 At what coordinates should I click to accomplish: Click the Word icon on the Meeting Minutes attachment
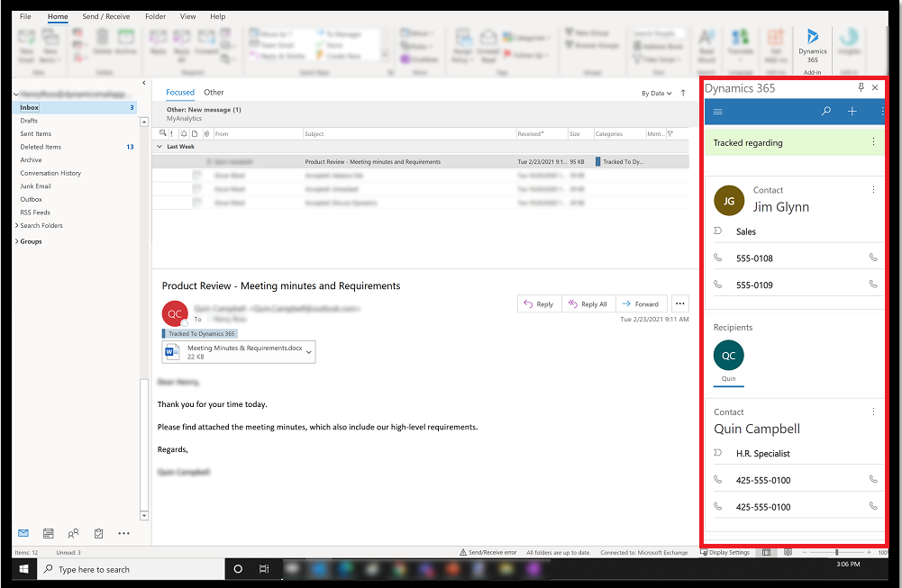click(172, 351)
